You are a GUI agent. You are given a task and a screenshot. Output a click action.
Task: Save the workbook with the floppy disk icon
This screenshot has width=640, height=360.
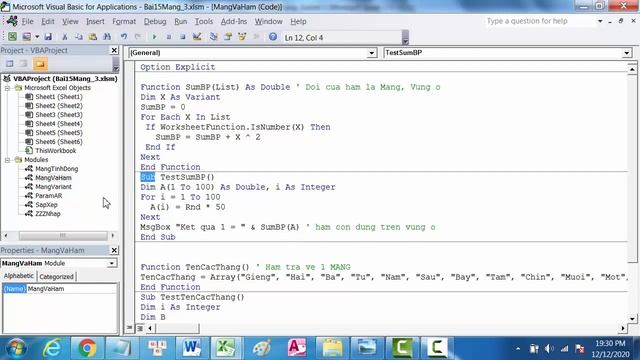coord(48,37)
